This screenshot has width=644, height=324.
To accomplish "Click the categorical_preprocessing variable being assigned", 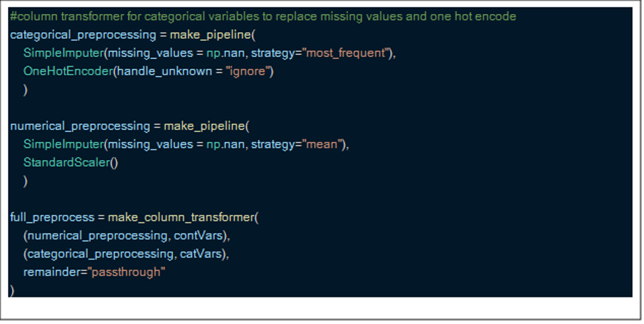I will [83, 35].
